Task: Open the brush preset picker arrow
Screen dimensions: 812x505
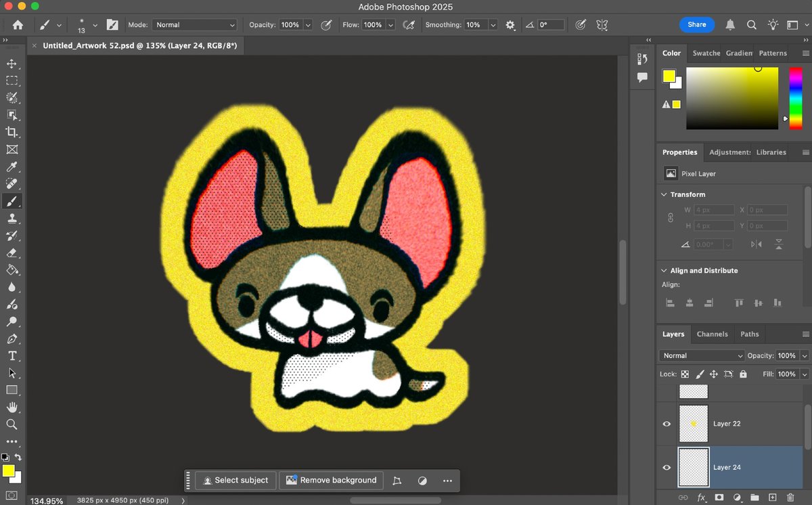Action: (x=95, y=25)
